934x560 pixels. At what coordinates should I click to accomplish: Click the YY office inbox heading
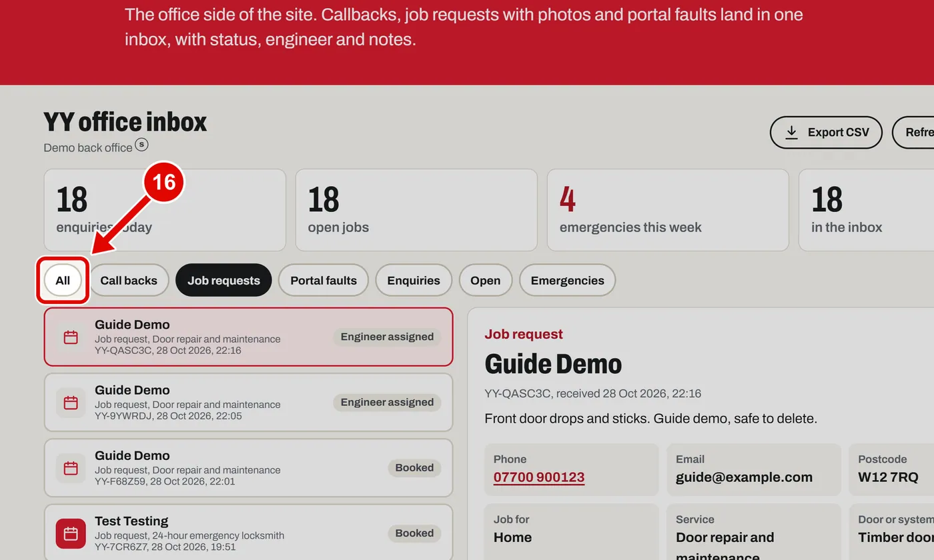click(125, 122)
